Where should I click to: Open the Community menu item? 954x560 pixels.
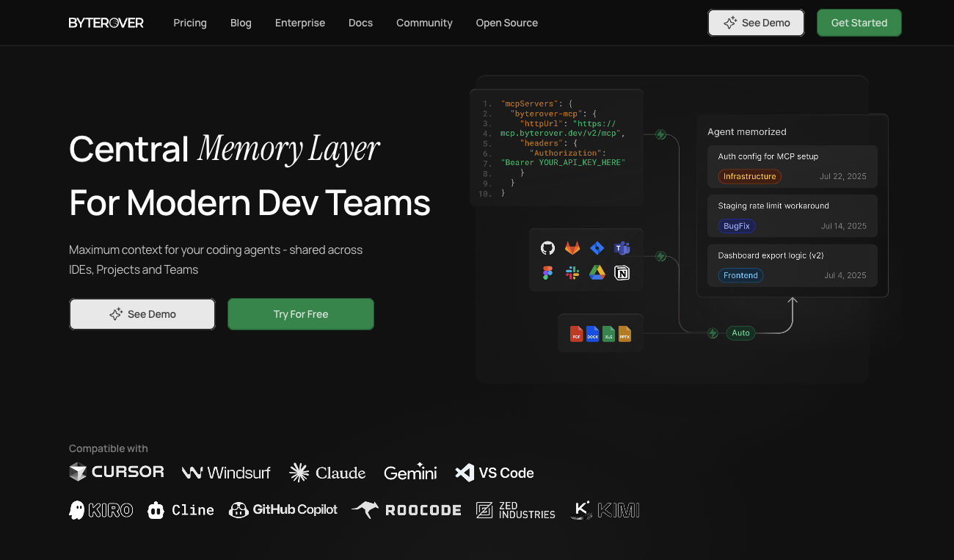tap(424, 23)
